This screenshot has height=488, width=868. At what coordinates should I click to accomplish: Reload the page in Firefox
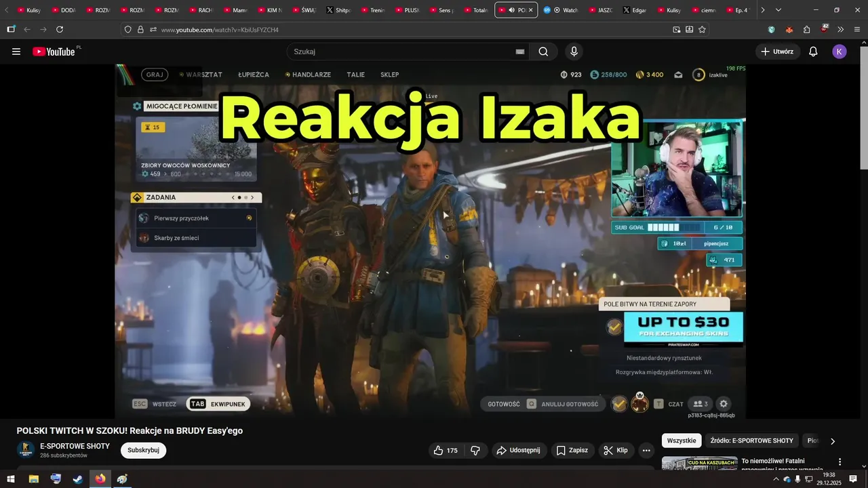[60, 30]
